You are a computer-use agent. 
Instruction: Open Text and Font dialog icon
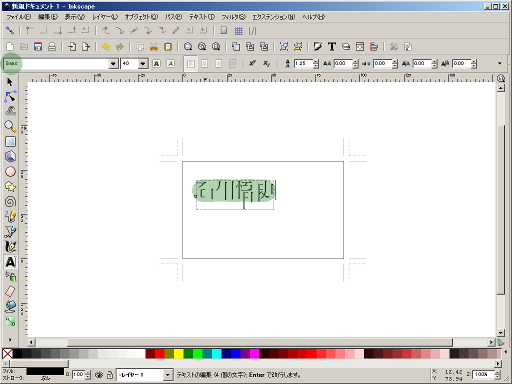coord(332,47)
